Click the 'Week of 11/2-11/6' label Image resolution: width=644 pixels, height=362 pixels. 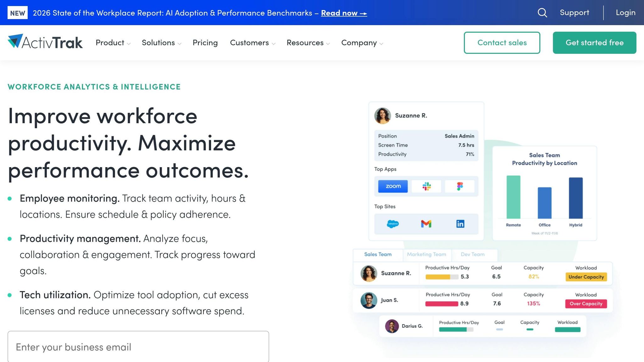click(544, 233)
